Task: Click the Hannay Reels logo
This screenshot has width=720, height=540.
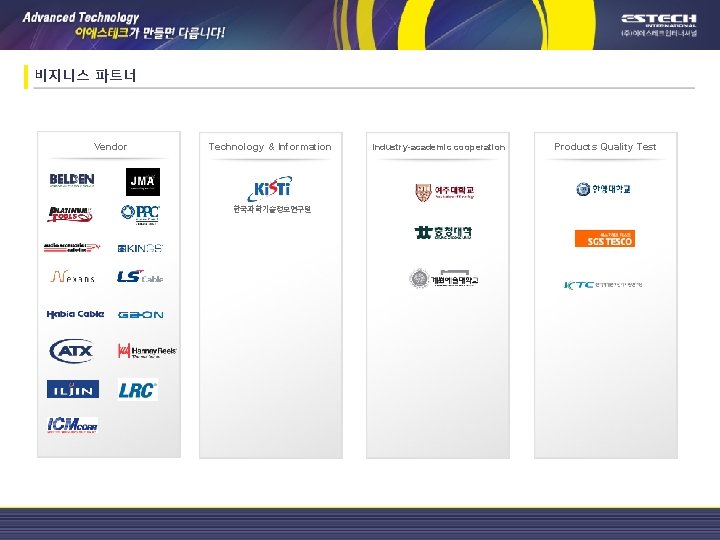Action: click(147, 351)
